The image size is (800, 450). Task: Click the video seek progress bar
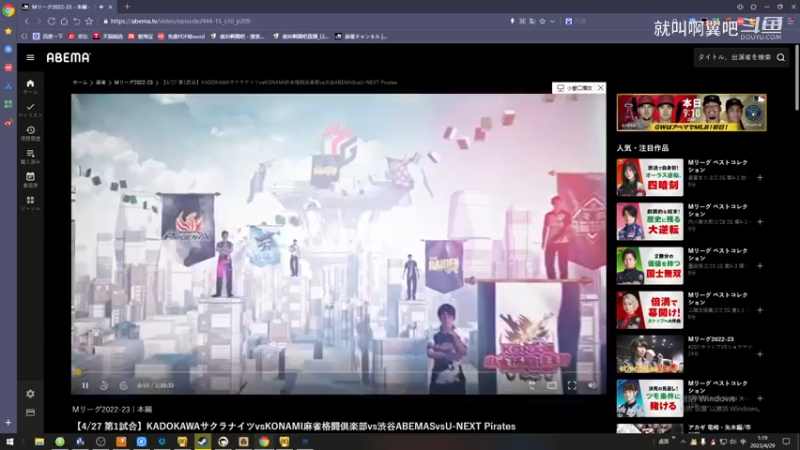tap(339, 372)
